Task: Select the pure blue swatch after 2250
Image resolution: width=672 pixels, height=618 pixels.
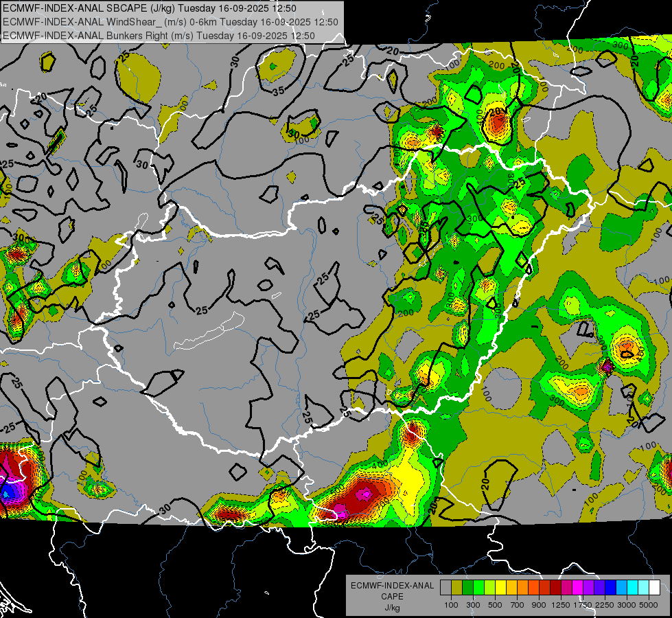Action: pos(610,588)
